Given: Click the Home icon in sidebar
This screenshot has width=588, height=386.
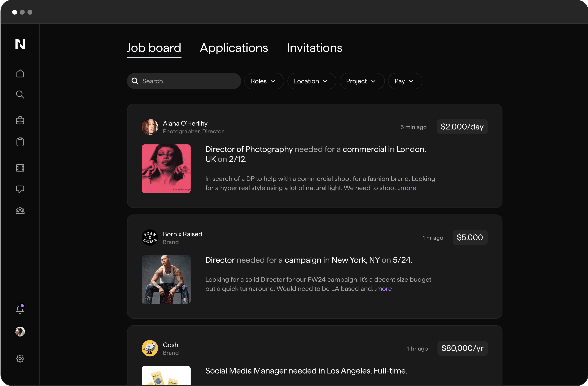Looking at the screenshot, I should (x=20, y=73).
